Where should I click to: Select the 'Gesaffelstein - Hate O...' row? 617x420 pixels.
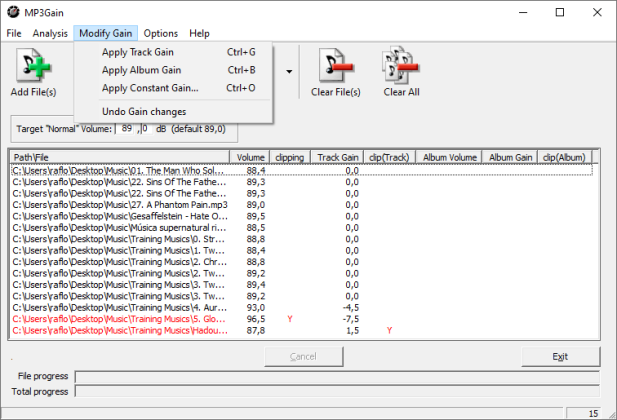301,216
